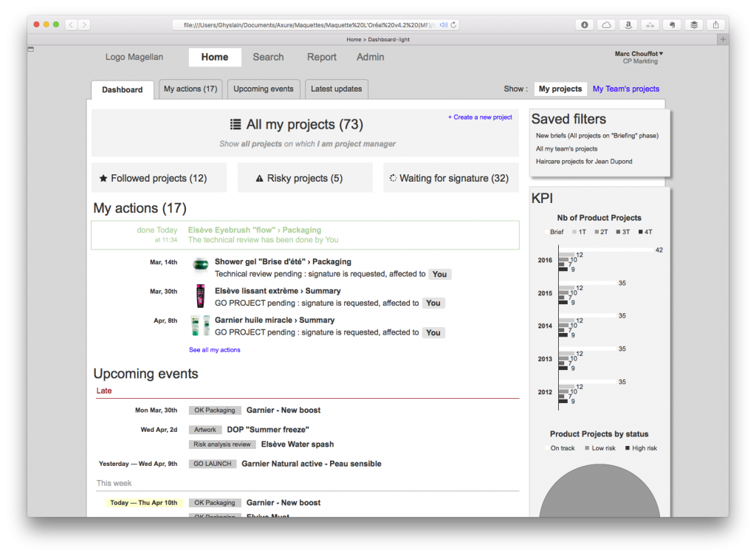The image size is (756, 556).
Task: Click the High risk legend swatch
Action: pyautogui.click(x=628, y=448)
